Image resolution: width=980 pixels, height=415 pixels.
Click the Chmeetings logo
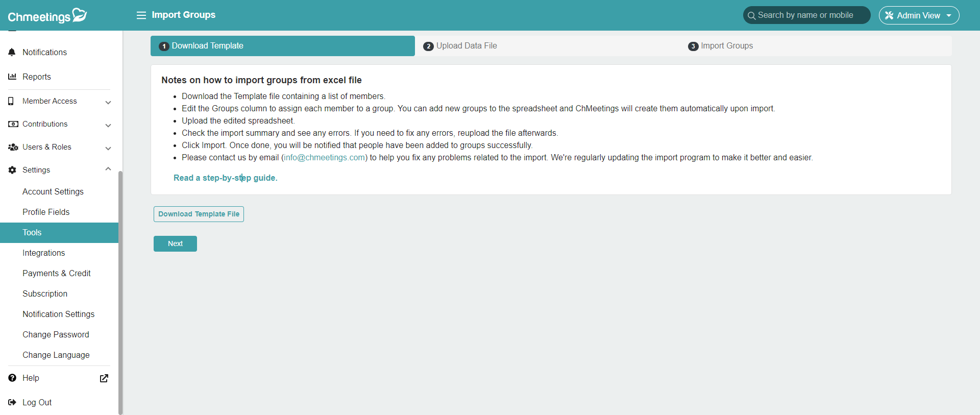click(47, 16)
